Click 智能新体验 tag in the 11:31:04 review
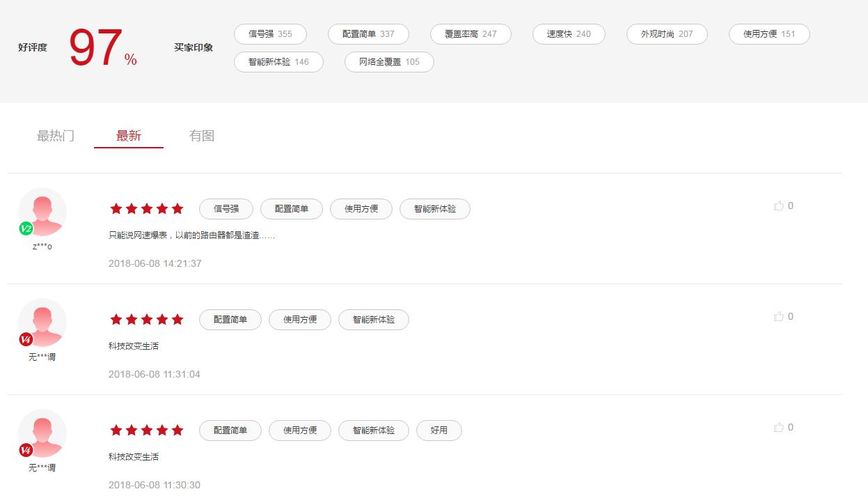 click(374, 320)
